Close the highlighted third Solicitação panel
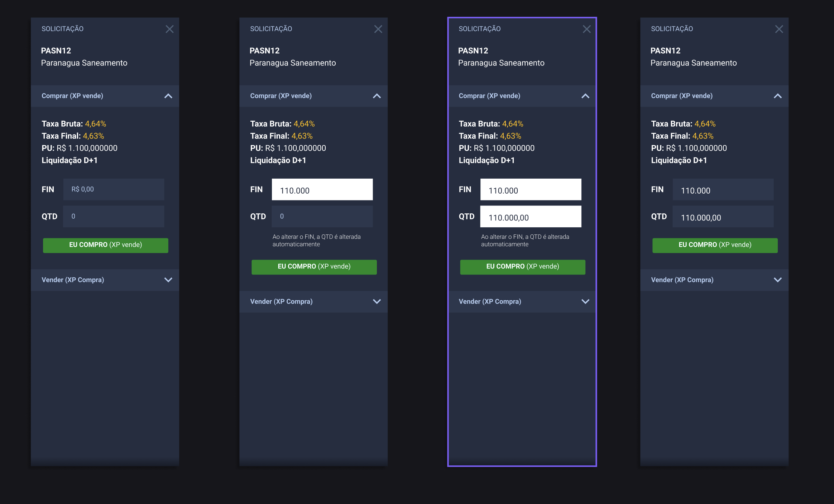 [586, 29]
